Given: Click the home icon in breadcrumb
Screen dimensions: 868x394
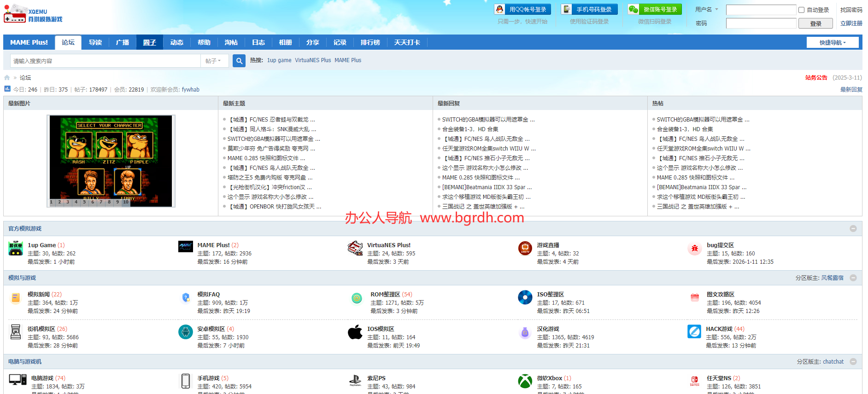Looking at the screenshot, I should click(7, 78).
